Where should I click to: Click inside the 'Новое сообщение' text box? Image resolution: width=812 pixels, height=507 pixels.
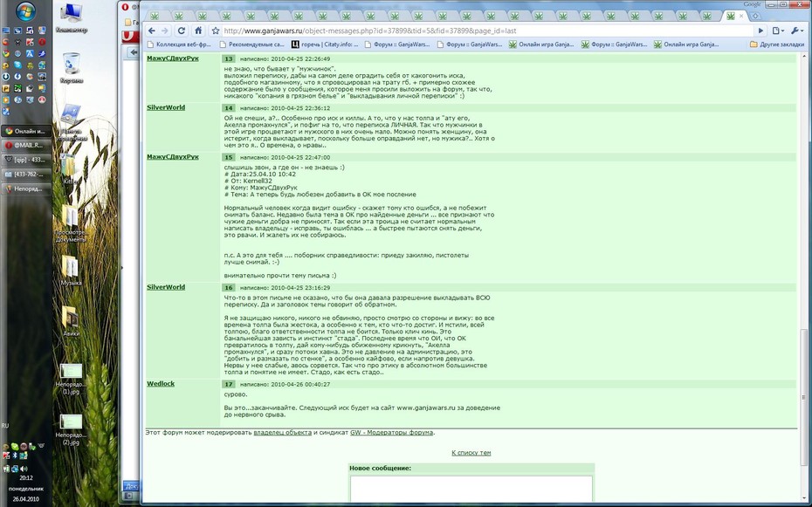click(x=471, y=489)
